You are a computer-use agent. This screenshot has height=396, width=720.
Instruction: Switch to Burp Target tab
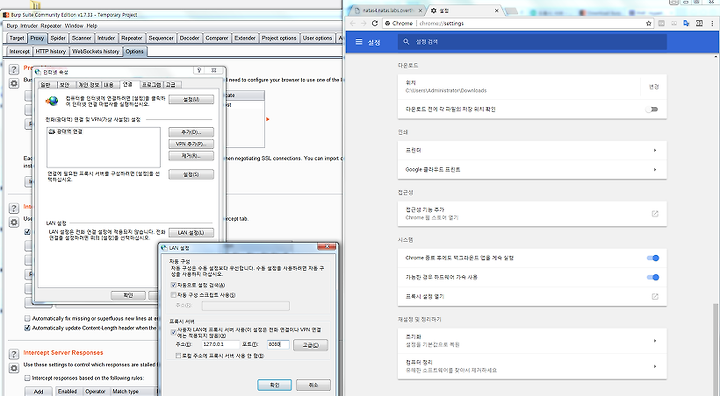pyautogui.click(x=17, y=38)
